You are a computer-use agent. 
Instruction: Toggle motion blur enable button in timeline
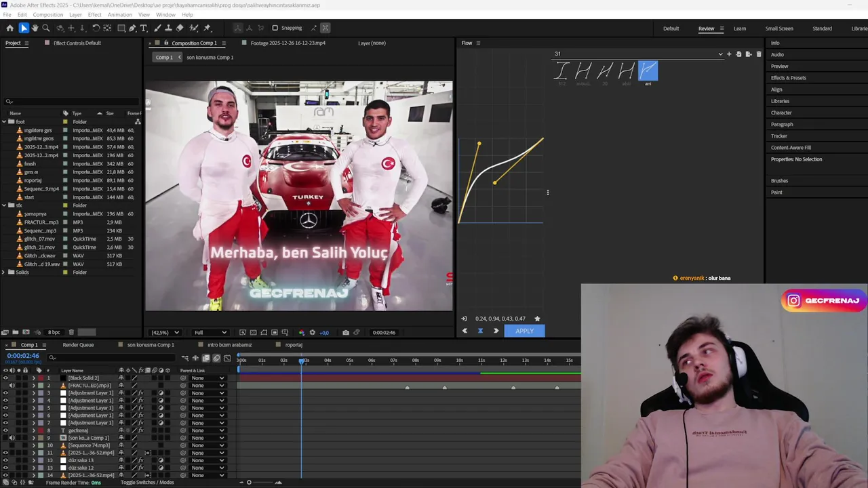(x=216, y=358)
